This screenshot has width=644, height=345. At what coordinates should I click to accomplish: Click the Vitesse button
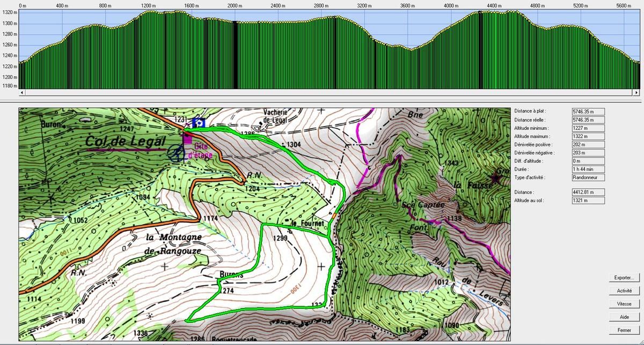tap(624, 304)
